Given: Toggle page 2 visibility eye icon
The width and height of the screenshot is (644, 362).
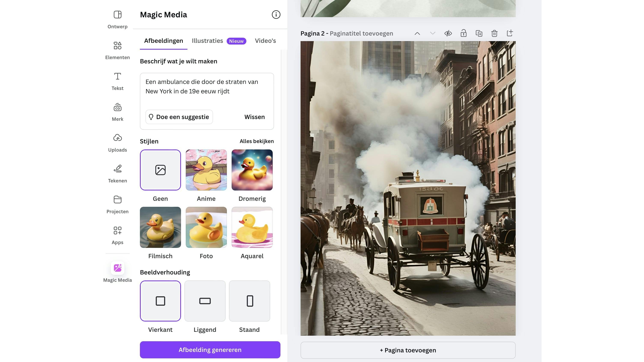Looking at the screenshot, I should 448,33.
